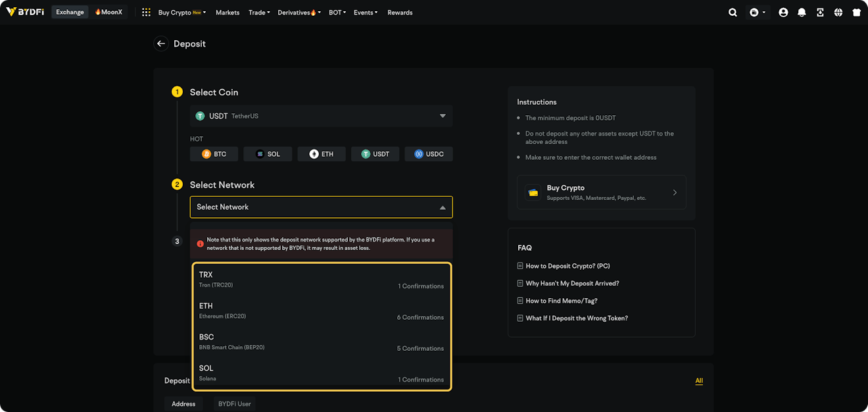Expand the USDT coin selector

tap(321, 116)
